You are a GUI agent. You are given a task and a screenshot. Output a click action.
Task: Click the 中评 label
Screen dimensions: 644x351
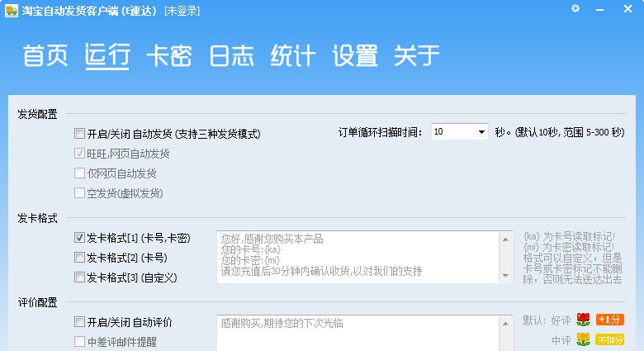[561, 340]
